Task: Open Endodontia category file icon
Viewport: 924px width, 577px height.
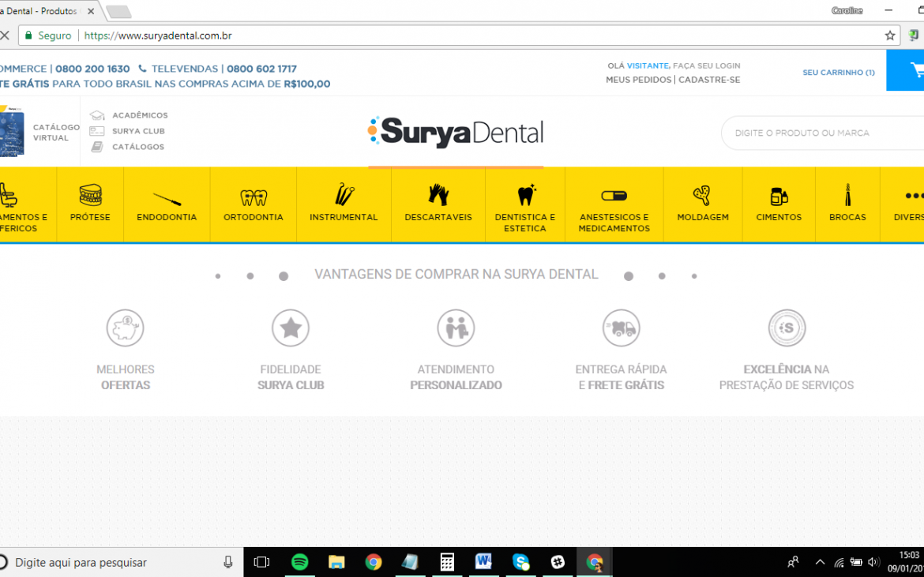Action: [x=167, y=199]
